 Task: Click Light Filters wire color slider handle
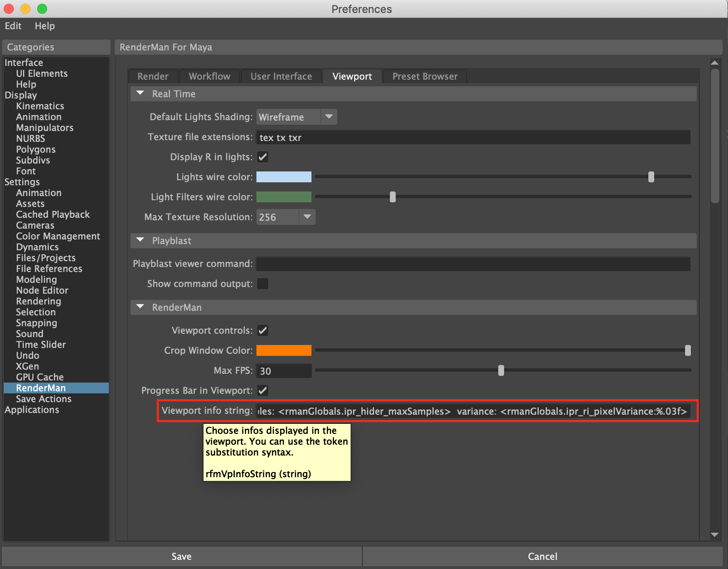pos(393,197)
